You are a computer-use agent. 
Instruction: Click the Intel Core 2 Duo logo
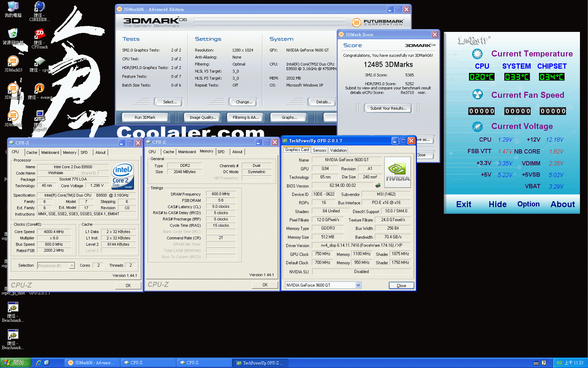[x=122, y=176]
